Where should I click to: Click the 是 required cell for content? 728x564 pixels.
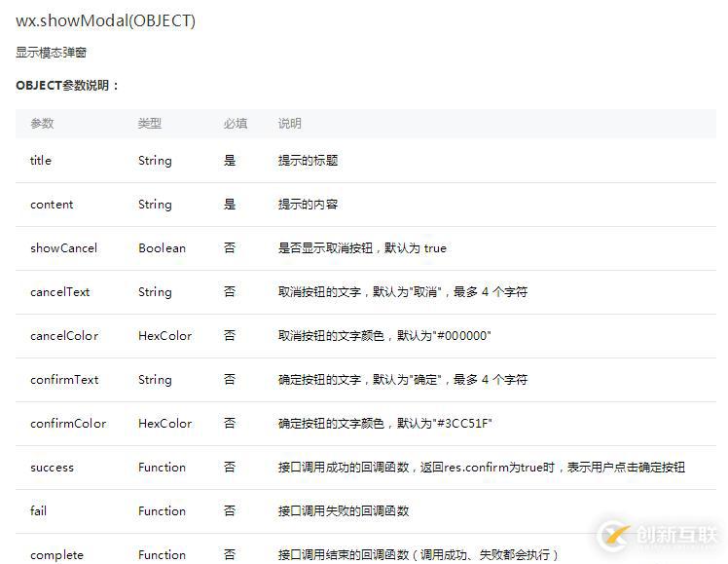coord(230,205)
